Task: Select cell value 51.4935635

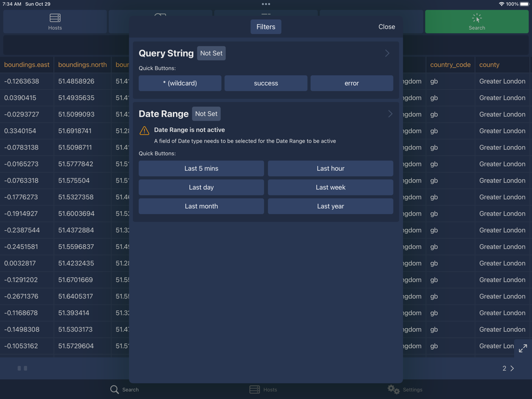Action: coord(76,98)
